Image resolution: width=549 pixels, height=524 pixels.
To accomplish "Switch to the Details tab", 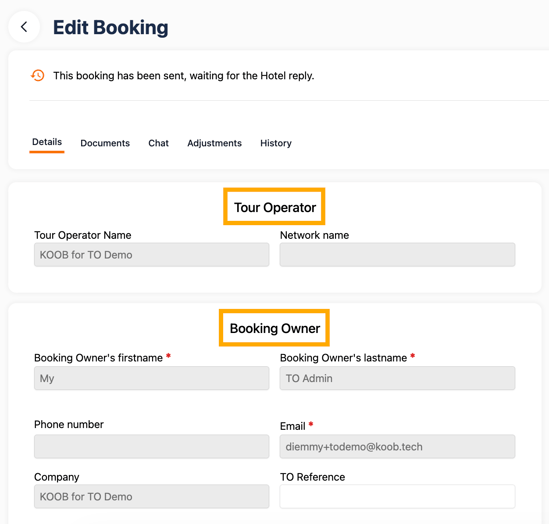I will (x=47, y=142).
